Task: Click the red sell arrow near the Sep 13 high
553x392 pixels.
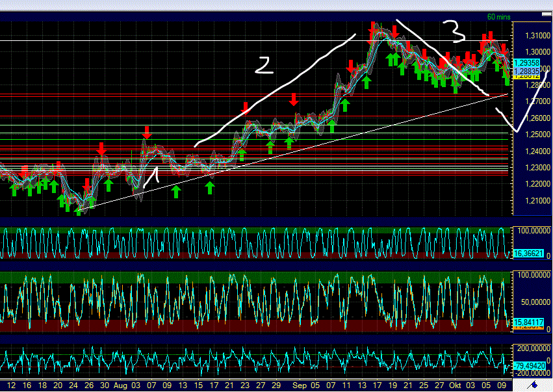Action: [351, 65]
